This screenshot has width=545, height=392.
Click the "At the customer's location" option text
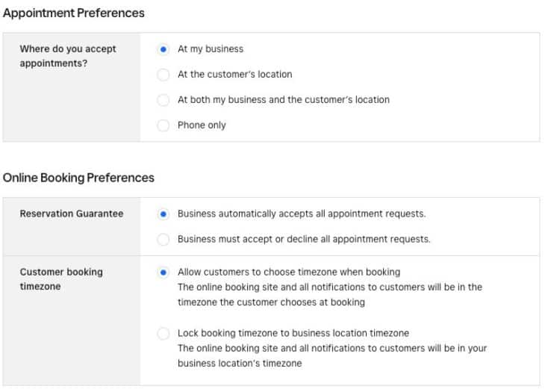[234, 75]
